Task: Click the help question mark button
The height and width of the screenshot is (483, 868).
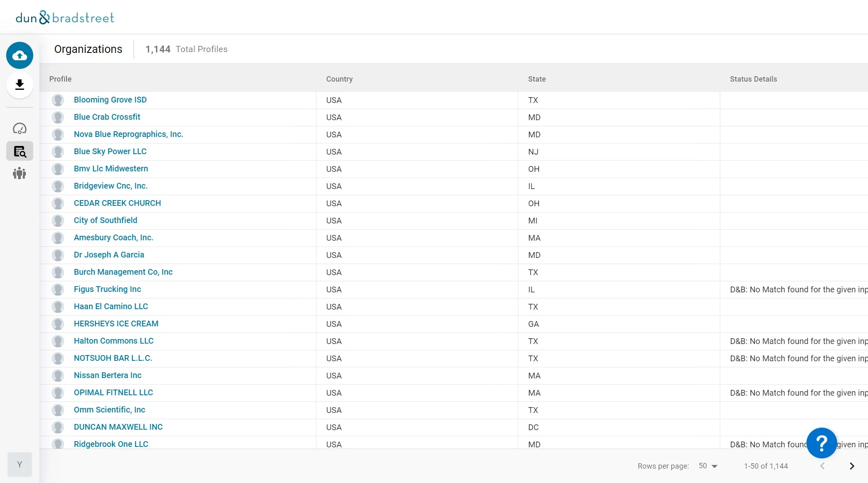Action: tap(822, 443)
